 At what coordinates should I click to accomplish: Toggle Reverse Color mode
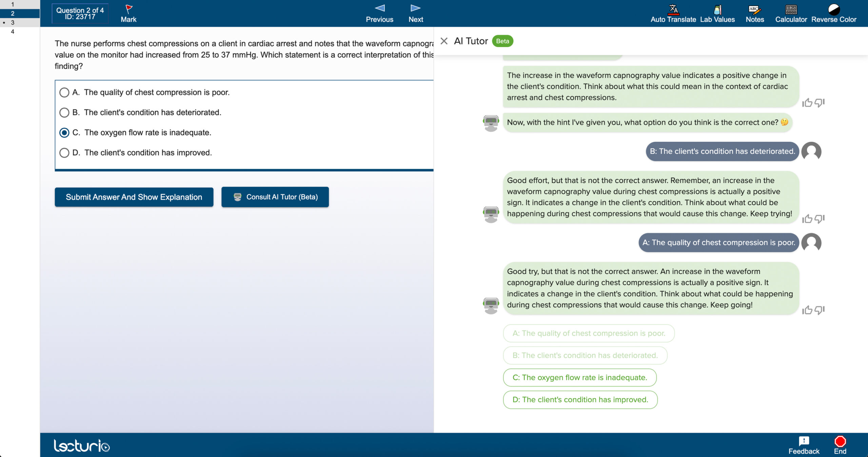point(834,12)
